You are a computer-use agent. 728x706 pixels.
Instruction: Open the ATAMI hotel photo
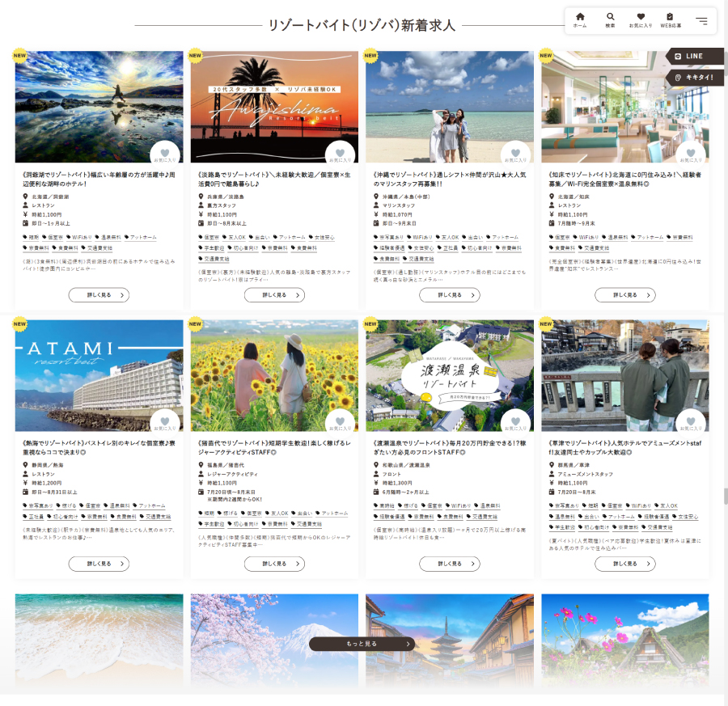pos(99,375)
